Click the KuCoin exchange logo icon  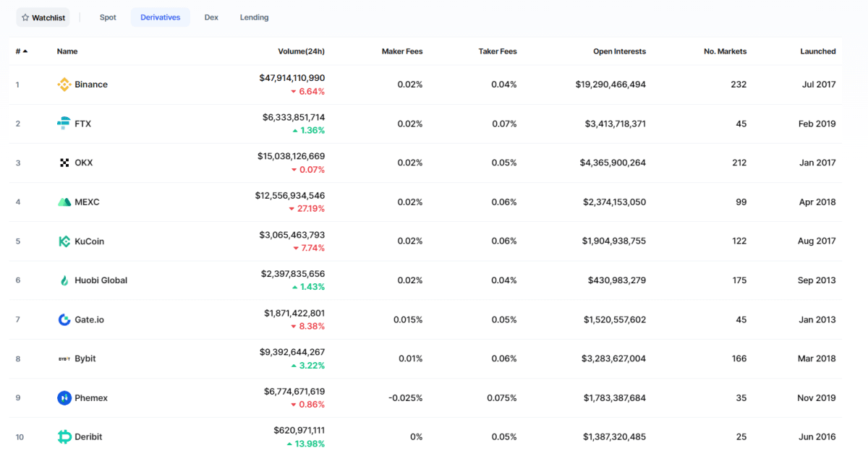pyautogui.click(x=64, y=241)
